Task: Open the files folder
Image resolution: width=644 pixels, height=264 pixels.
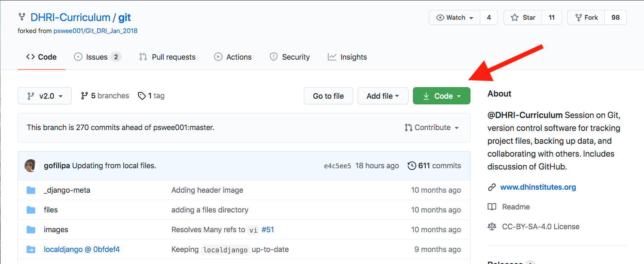Action: tap(51, 210)
